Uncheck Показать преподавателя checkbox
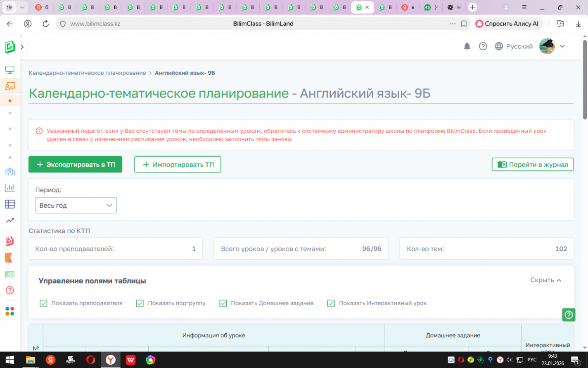The width and height of the screenshot is (588, 368). click(43, 303)
